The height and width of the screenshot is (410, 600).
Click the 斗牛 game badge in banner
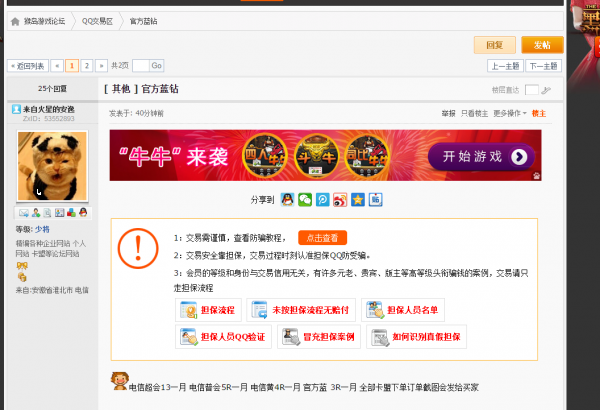point(316,156)
